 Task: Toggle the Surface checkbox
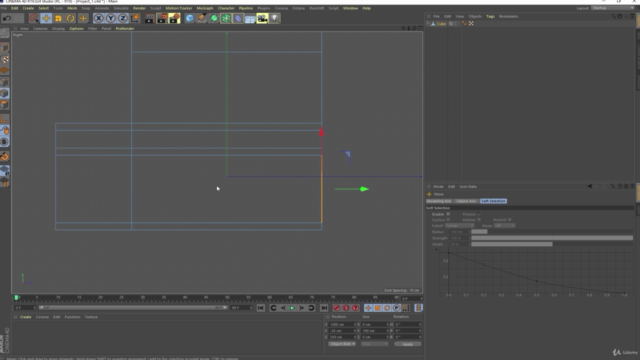(x=448, y=220)
